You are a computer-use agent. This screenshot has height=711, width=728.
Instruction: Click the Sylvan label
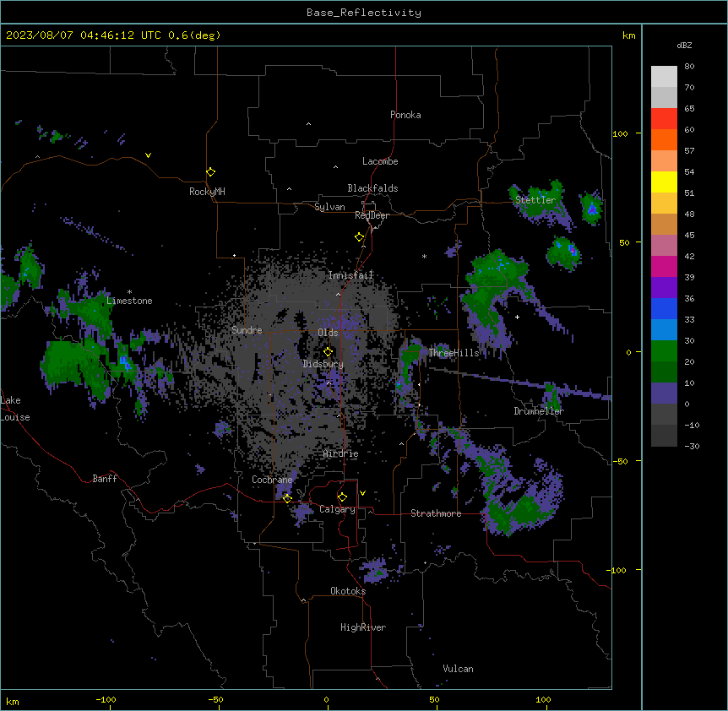point(329,207)
